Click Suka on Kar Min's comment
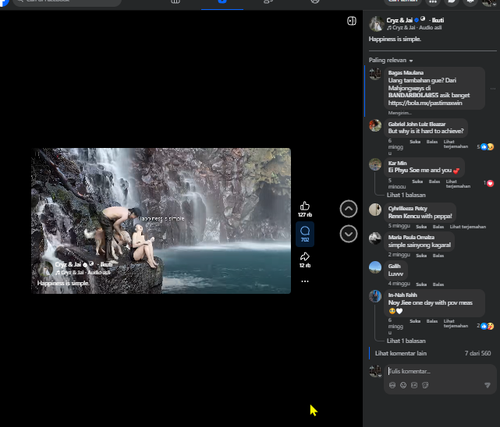This screenshot has width=500, height=427. pos(417,182)
